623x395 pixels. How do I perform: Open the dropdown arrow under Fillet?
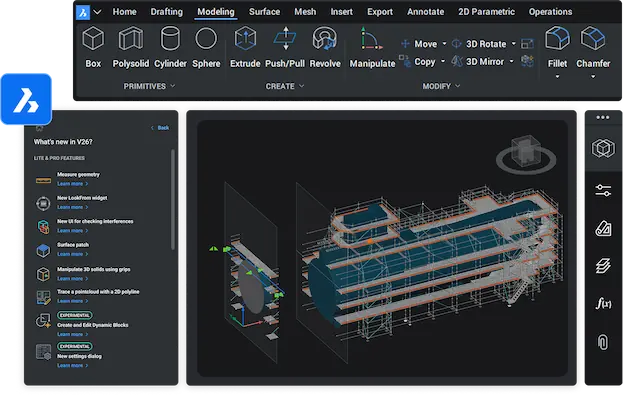[x=557, y=77]
